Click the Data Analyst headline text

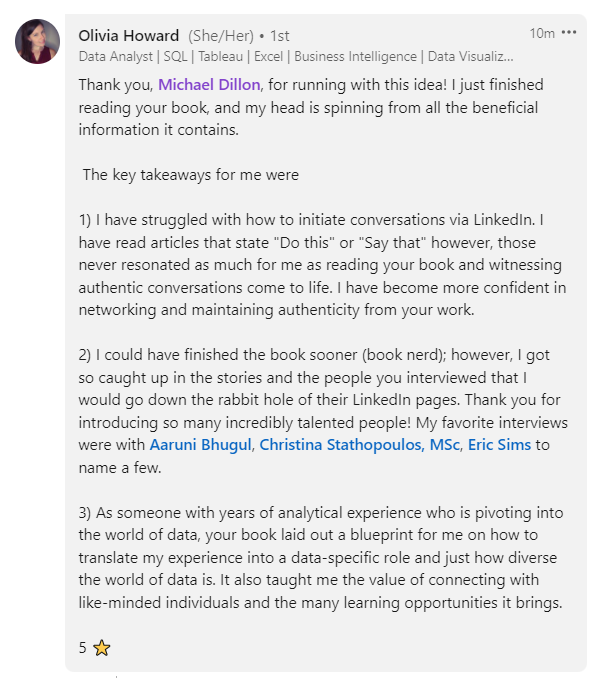115,57
